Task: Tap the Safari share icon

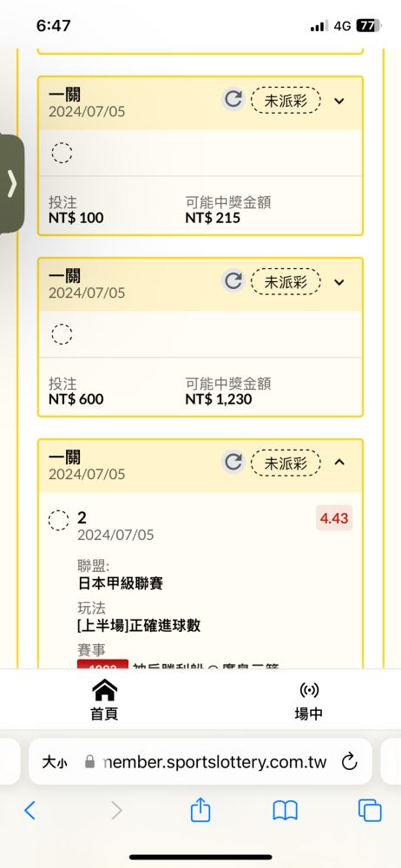Action: click(x=200, y=811)
